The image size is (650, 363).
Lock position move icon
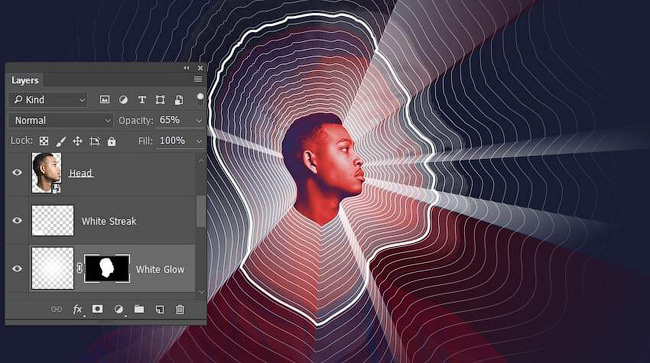[x=78, y=141]
